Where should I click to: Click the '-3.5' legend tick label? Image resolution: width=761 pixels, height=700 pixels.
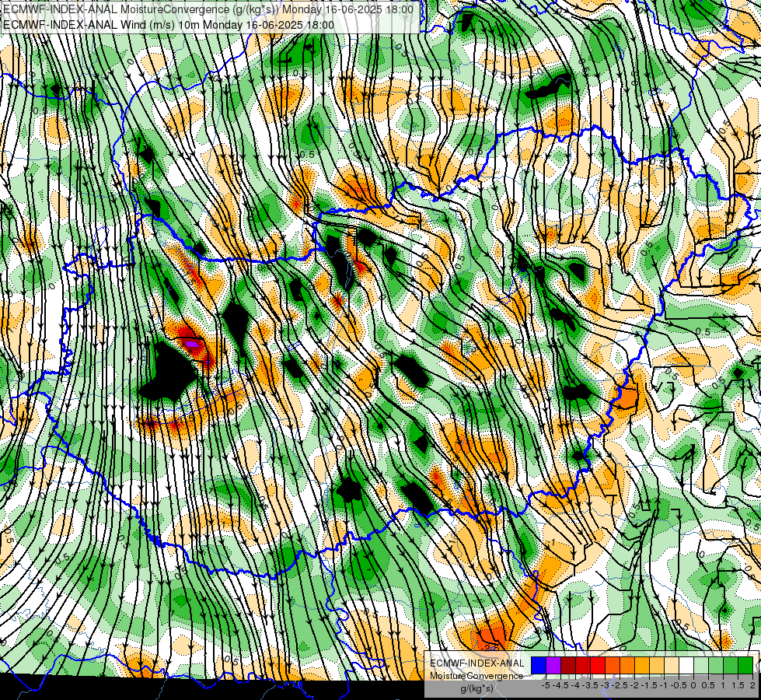click(x=590, y=685)
